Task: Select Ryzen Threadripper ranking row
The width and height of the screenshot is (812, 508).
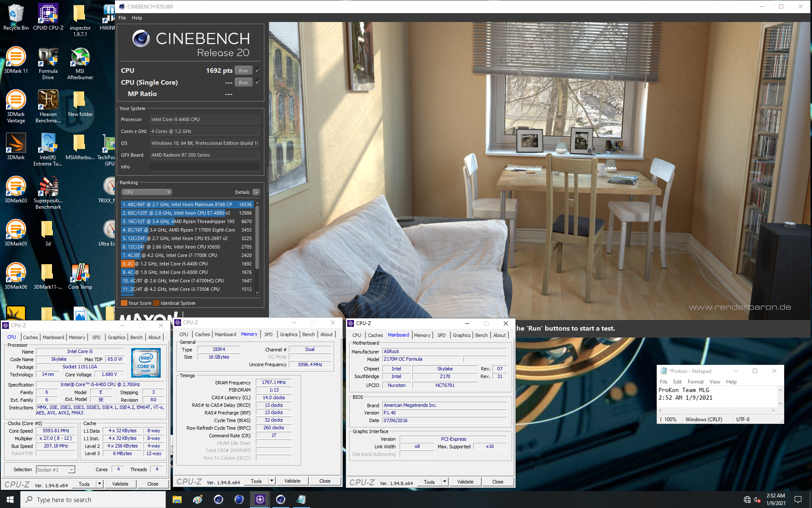Action: point(187,221)
